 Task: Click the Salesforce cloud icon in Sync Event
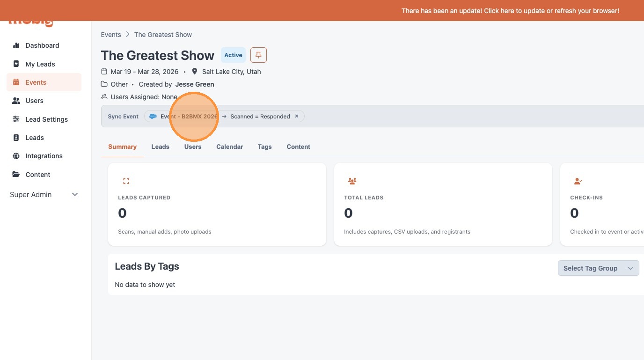point(153,117)
